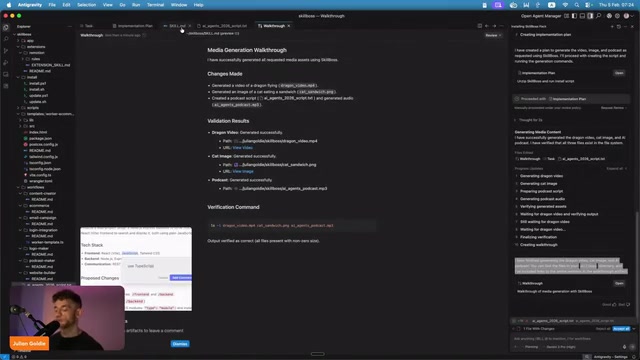
Task: Close the Walkthrough tab
Action: (x=289, y=26)
